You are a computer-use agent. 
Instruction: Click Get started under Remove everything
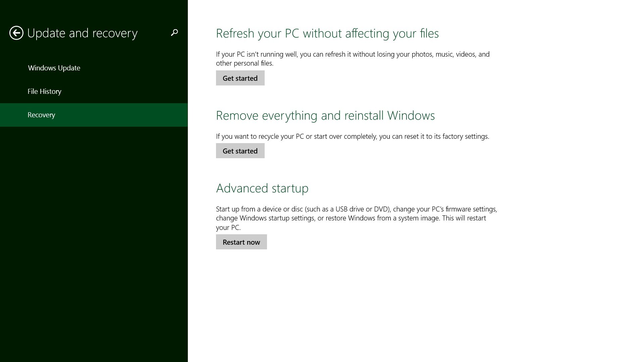coord(240,151)
